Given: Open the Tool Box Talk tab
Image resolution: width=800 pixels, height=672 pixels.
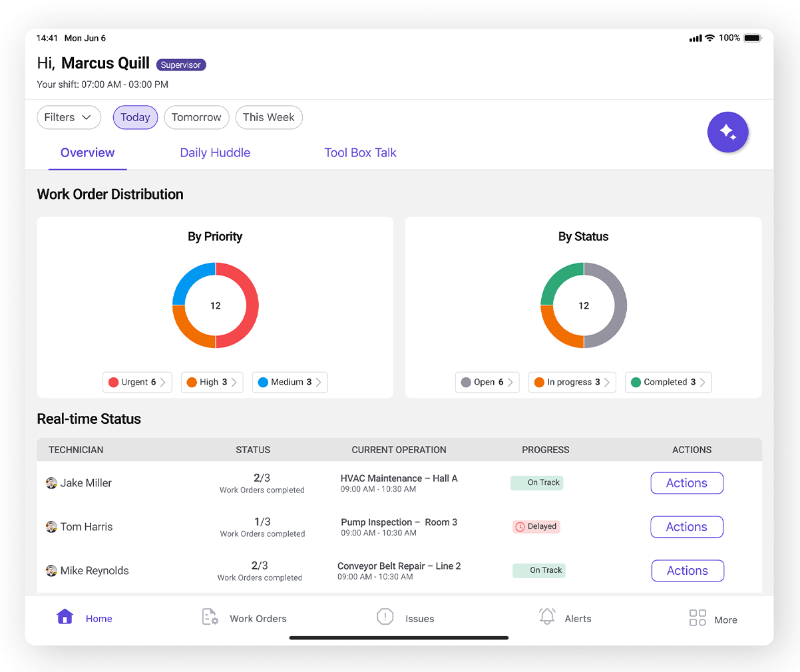Looking at the screenshot, I should tap(360, 152).
